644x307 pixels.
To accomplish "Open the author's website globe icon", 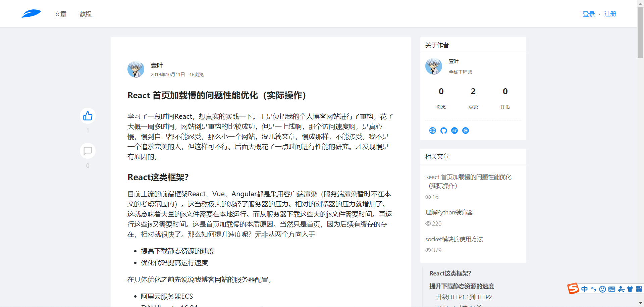I will (433, 131).
